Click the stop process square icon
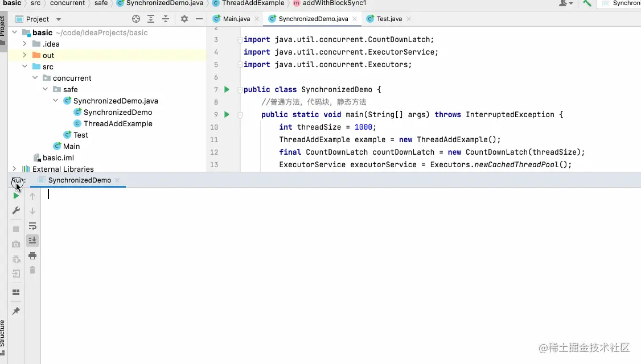 [x=16, y=229]
